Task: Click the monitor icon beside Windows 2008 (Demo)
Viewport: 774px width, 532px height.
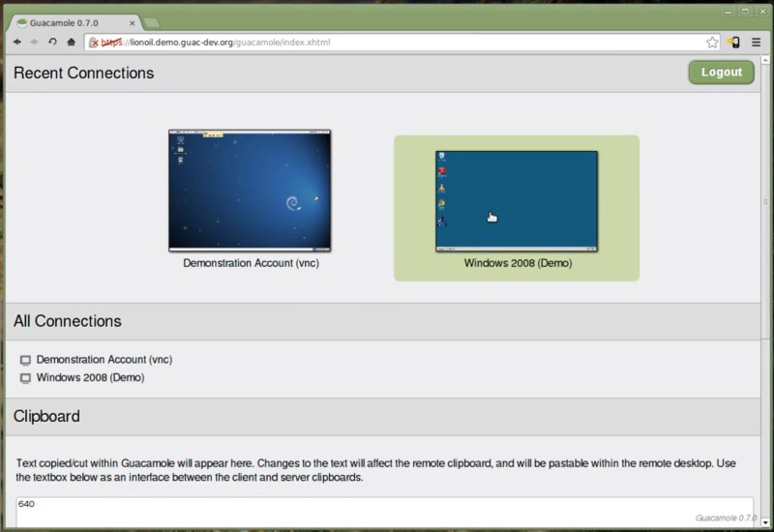Action: tap(25, 378)
